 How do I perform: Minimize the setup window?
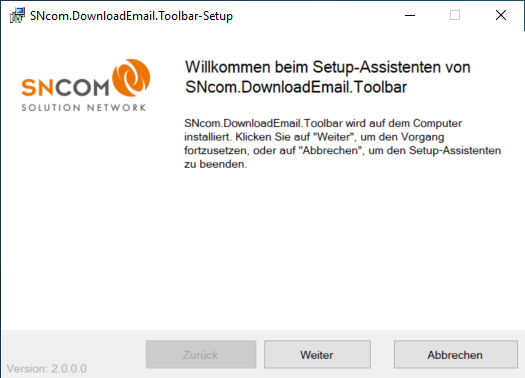pyautogui.click(x=410, y=15)
